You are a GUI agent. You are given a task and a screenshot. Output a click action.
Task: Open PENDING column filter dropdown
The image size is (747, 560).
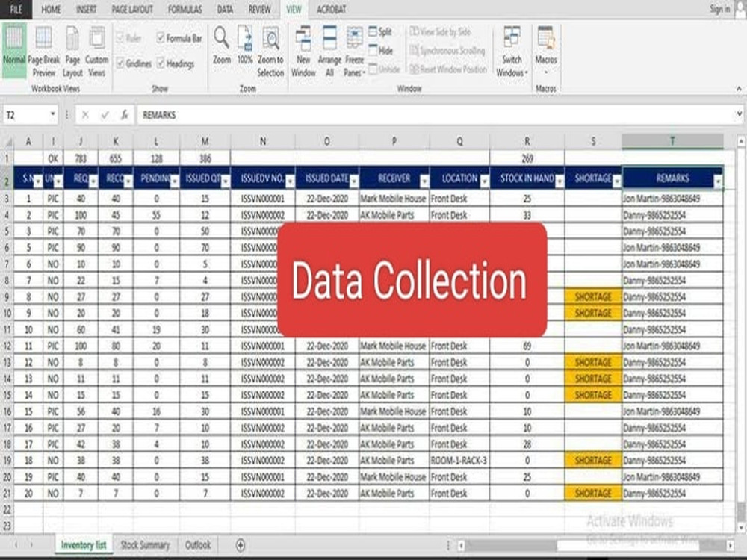click(174, 181)
